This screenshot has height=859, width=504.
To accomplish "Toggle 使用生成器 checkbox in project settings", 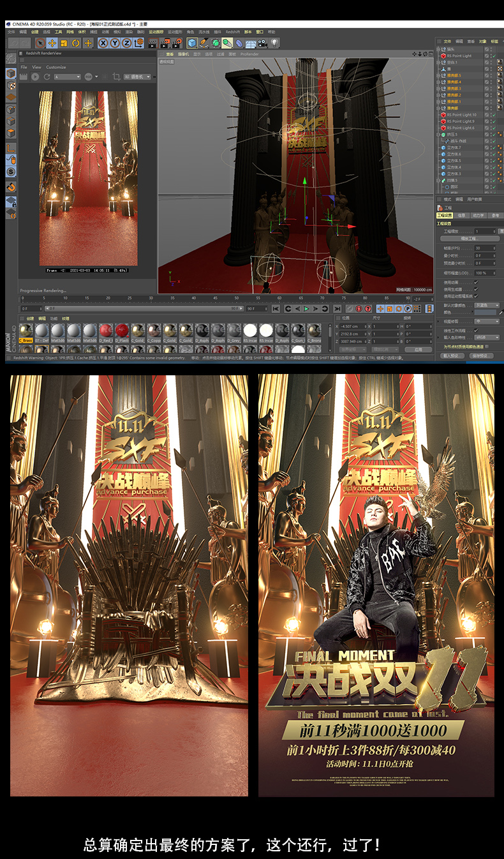I will coord(476,289).
